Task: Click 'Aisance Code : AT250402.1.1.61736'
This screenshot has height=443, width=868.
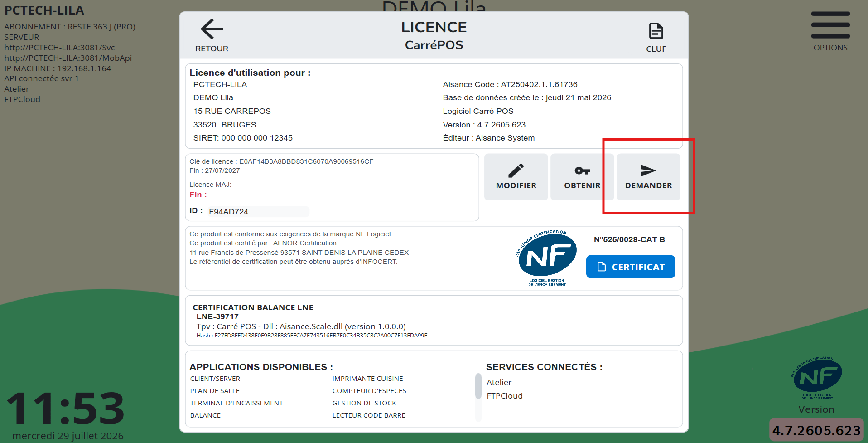Action: (510, 84)
